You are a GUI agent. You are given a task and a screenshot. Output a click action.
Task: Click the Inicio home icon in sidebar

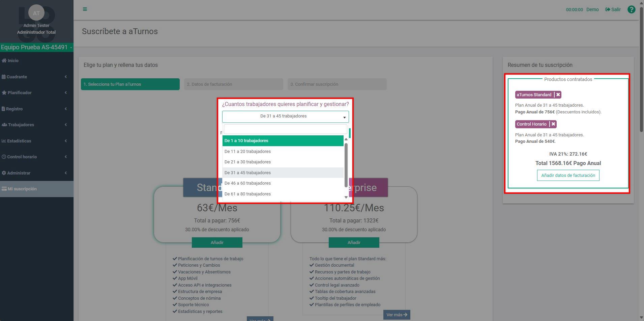(4, 61)
